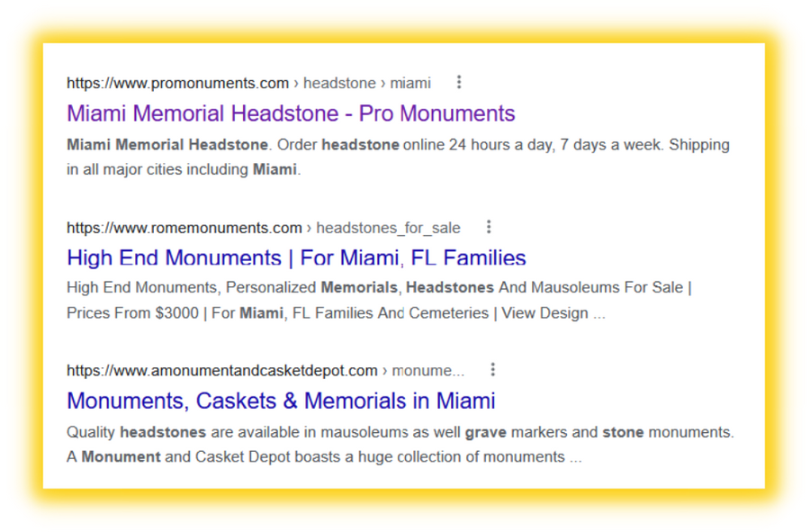
Task: Click 'in all major cities including Miami' text
Action: [x=183, y=169]
